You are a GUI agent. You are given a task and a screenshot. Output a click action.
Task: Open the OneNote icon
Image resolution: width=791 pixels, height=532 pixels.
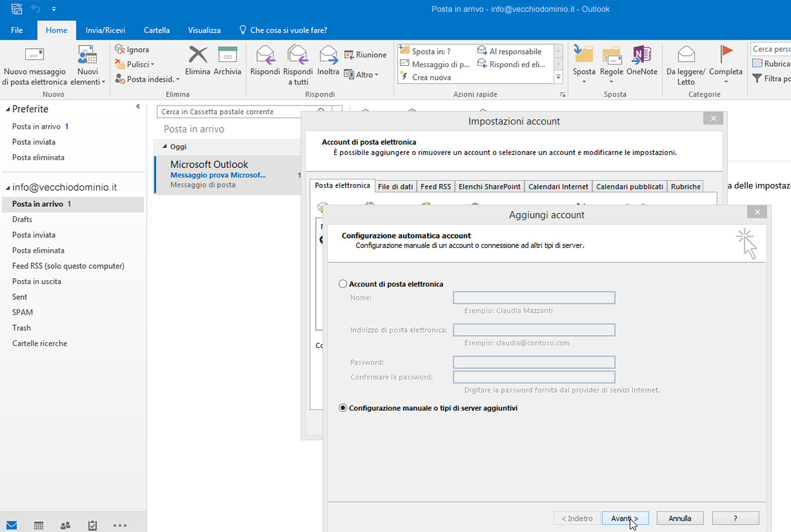click(641, 54)
